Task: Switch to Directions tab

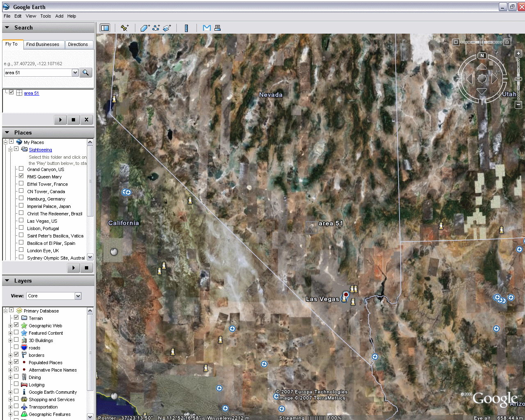Action: tap(78, 44)
